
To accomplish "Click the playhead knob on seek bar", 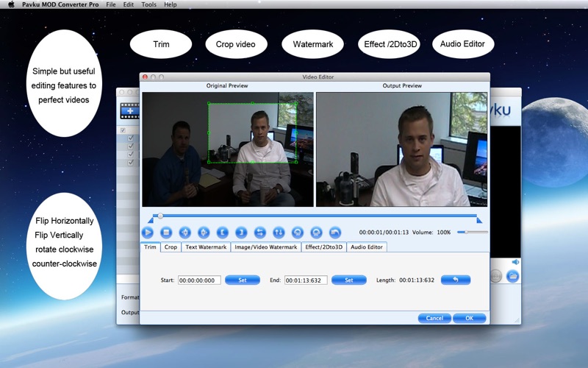I will click(160, 216).
